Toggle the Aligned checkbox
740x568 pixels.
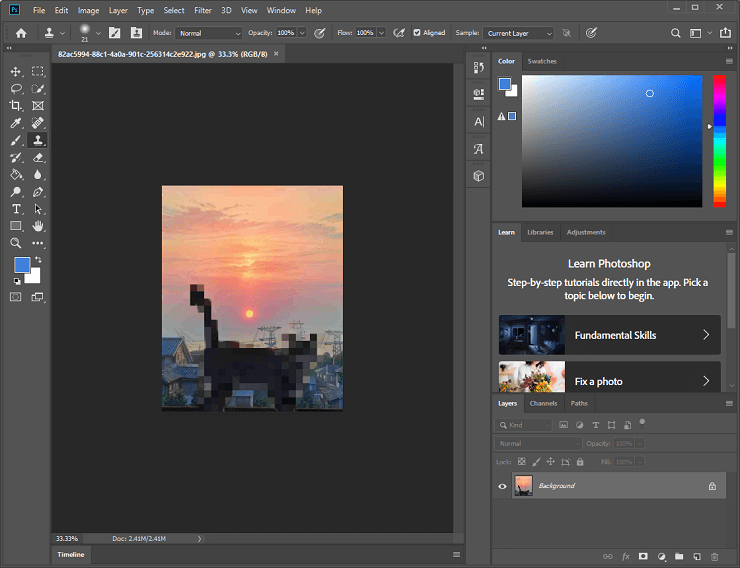click(417, 33)
